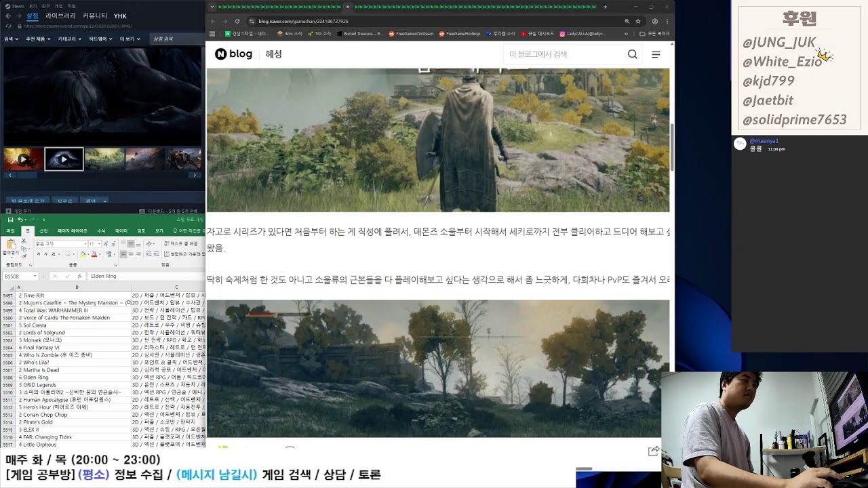Open the Steam 상점 tab
868x488 pixels.
33,16
